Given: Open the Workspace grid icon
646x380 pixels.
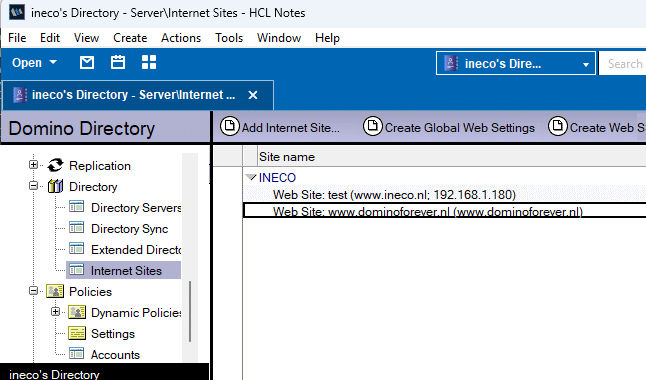Looking at the screenshot, I should pos(149,63).
